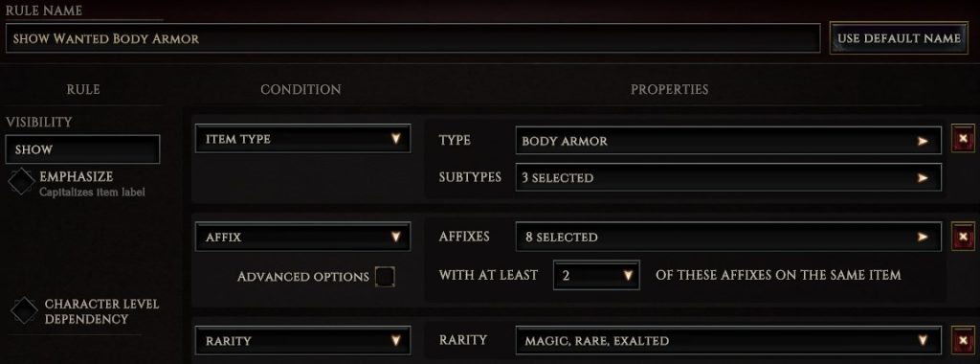Click the rule name text field
This screenshot has height=364, width=980.
[412, 38]
